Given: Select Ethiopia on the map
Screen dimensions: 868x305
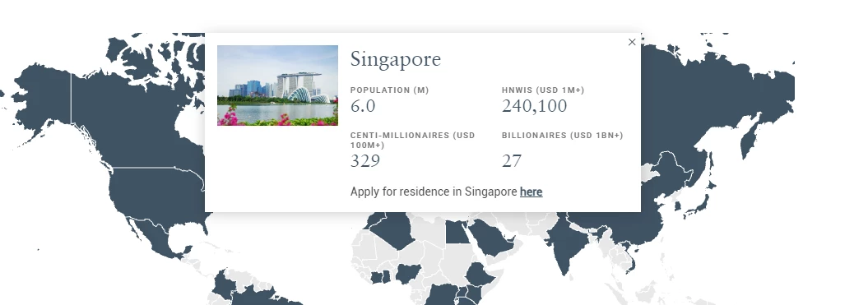Looking at the screenshot, I should pyautogui.click(x=480, y=274).
